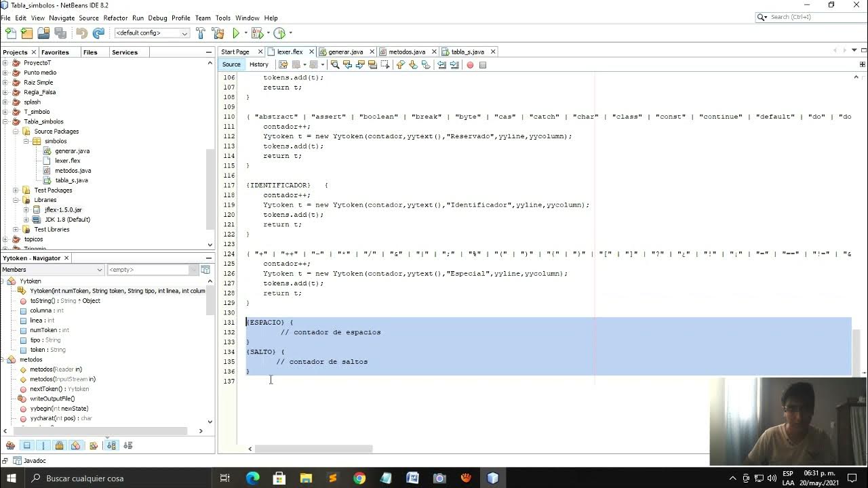This screenshot has width=868, height=488.
Task: Click the Previous Bookmark icon
Action: tap(401, 64)
